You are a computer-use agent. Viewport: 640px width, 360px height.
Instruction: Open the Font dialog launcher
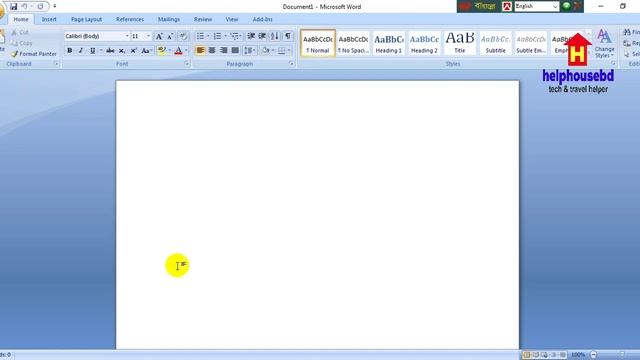(x=187, y=64)
